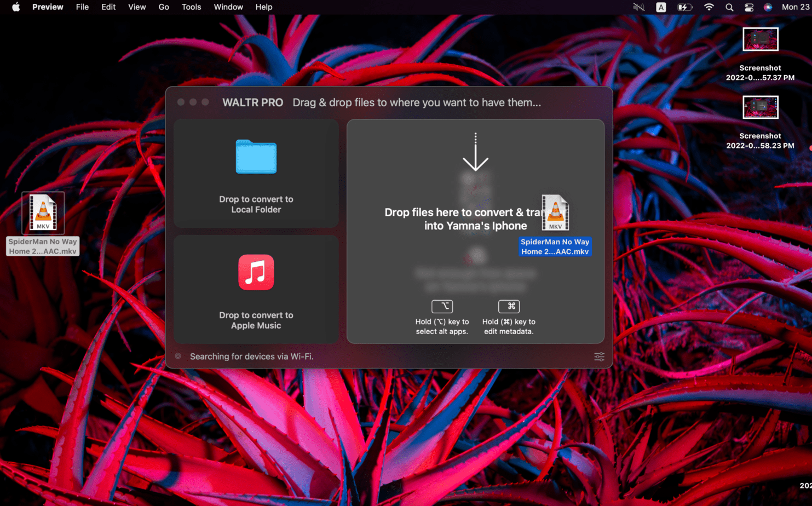Open the Preview menu
The image size is (812, 506).
[48, 7]
